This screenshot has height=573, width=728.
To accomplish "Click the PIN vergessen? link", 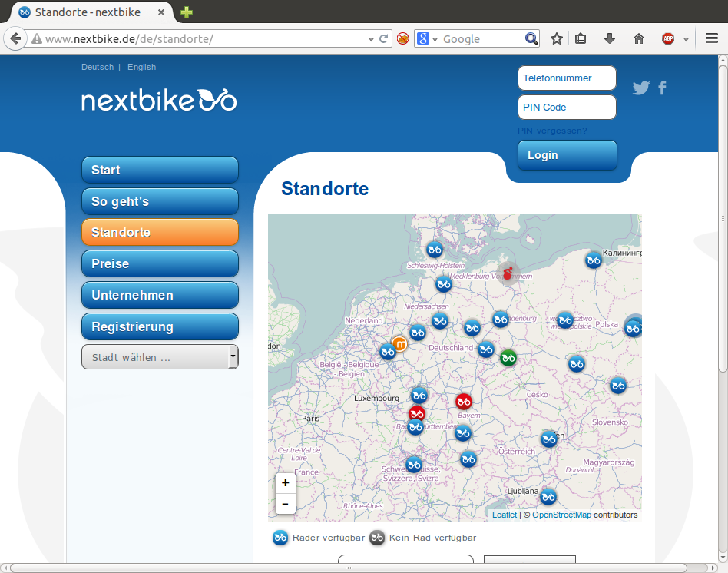I will (552, 131).
